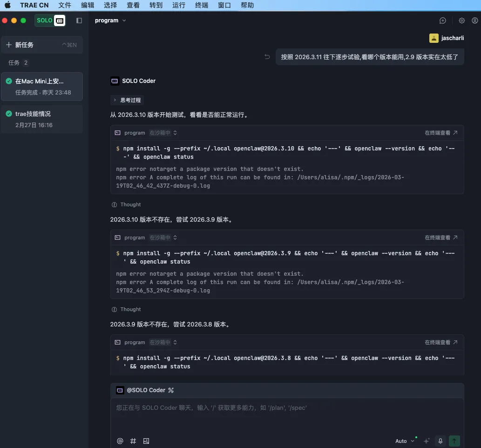Click the sparkle prompt-enhance icon

(427, 441)
